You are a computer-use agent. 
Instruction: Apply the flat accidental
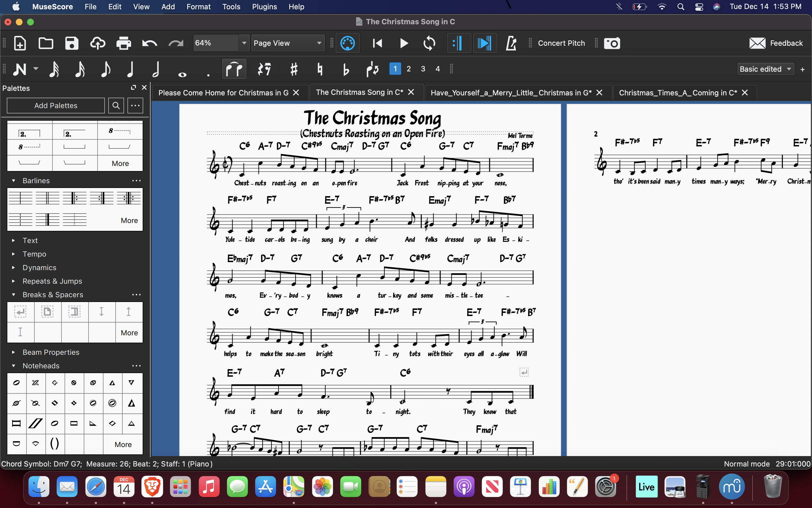pyautogui.click(x=346, y=69)
